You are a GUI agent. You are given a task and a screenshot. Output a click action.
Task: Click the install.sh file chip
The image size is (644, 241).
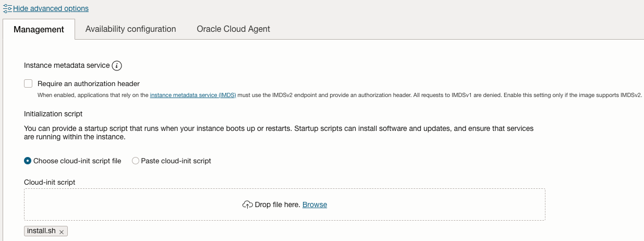click(x=41, y=231)
